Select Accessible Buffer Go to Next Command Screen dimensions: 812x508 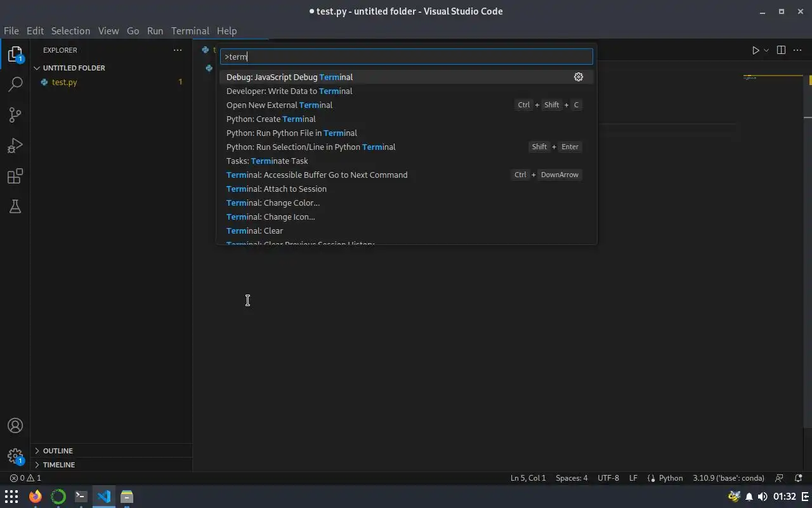pyautogui.click(x=406, y=175)
